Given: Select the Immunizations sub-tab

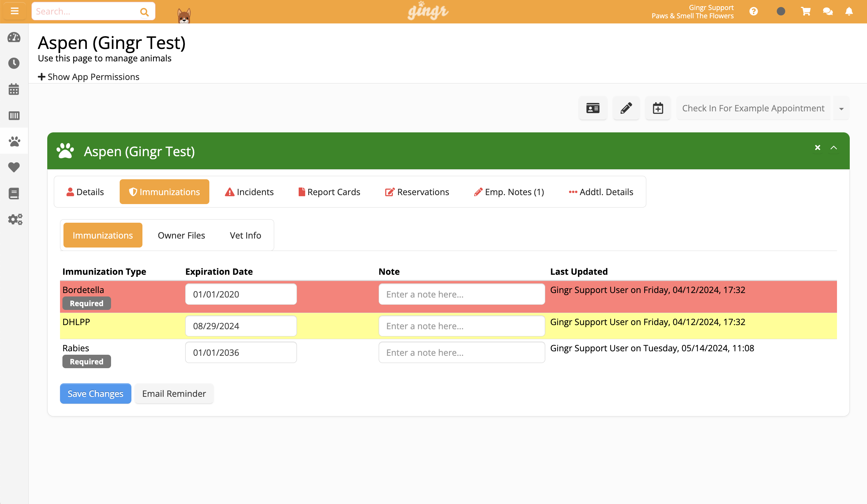Looking at the screenshot, I should tap(103, 235).
